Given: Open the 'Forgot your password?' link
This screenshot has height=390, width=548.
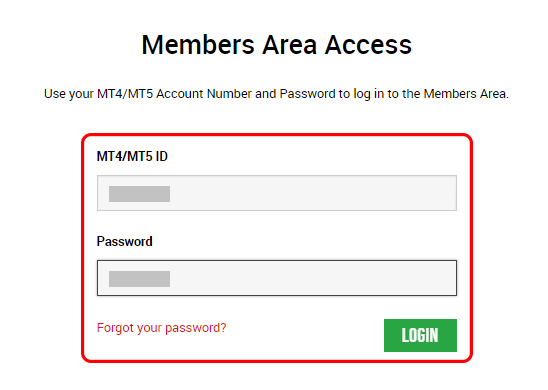Looking at the screenshot, I should click(161, 328).
